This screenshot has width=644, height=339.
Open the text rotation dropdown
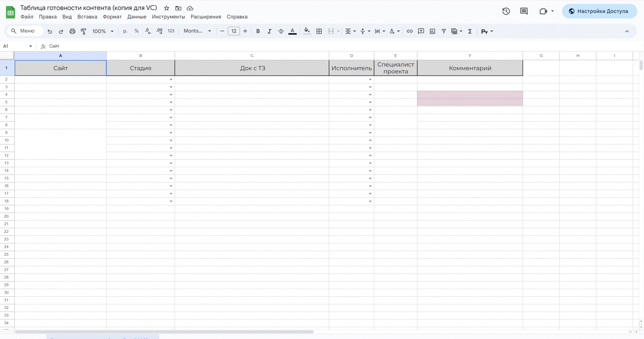394,31
